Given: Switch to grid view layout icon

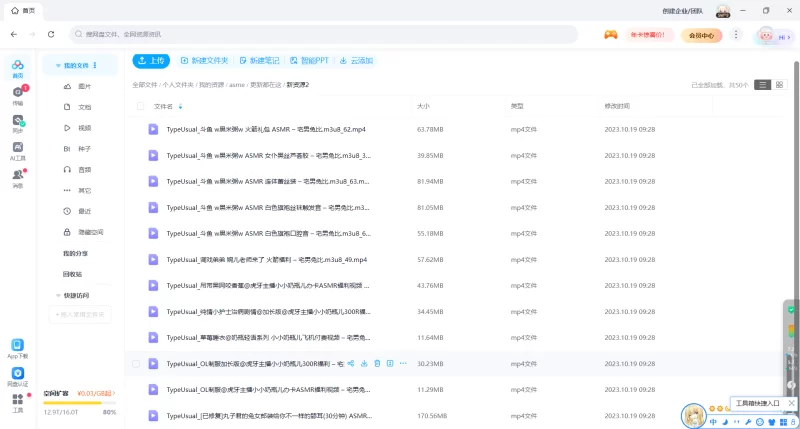Looking at the screenshot, I should (780, 85).
